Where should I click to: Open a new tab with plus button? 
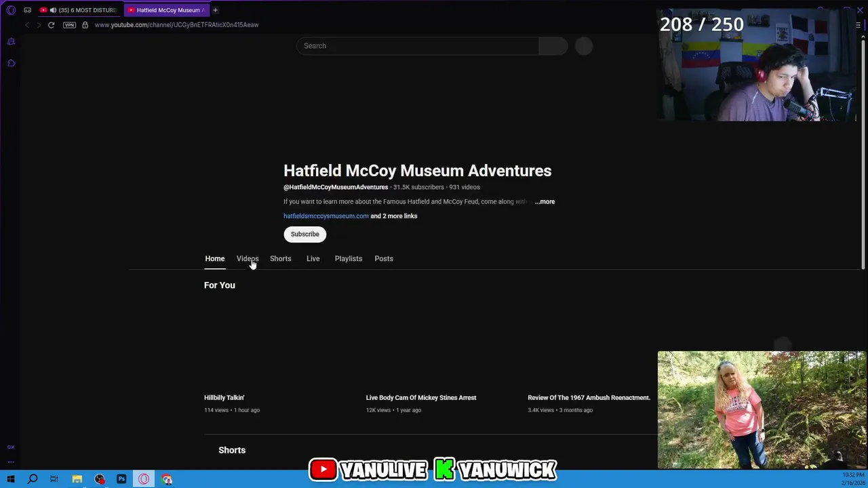215,10
